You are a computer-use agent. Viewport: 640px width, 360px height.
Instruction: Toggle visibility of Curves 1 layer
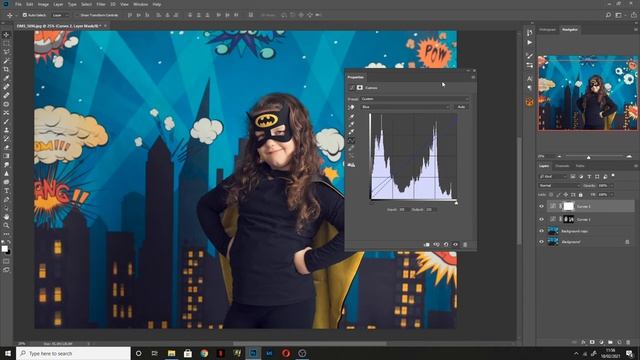[542, 219]
